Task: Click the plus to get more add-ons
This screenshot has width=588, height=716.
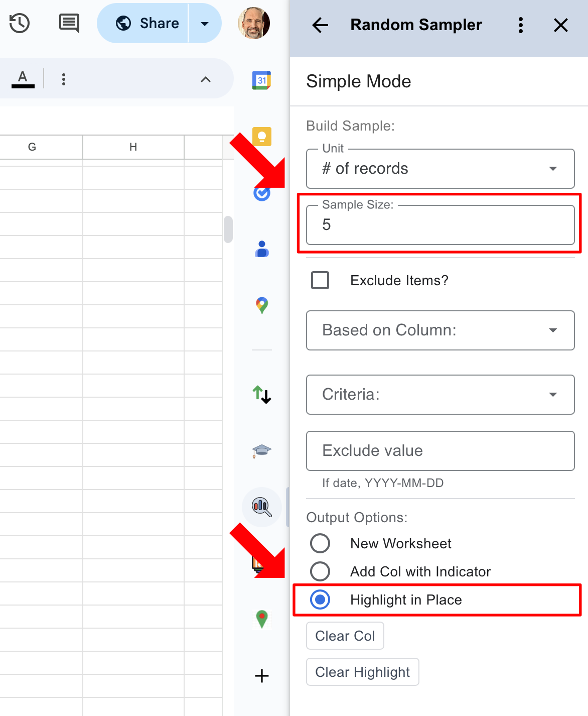Action: coord(261,676)
